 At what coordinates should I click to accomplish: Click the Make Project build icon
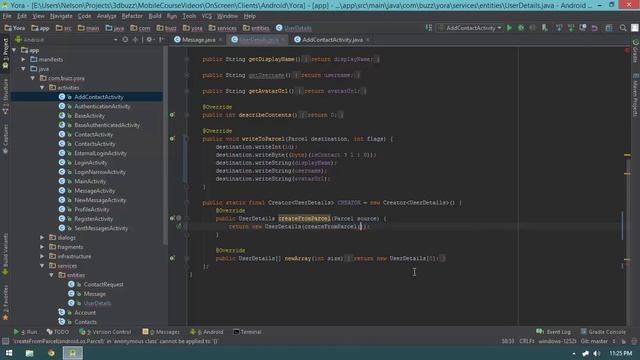tap(429, 28)
